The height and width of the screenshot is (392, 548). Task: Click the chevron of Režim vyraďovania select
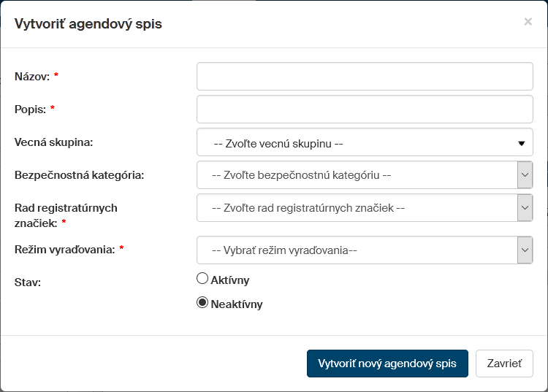point(525,250)
